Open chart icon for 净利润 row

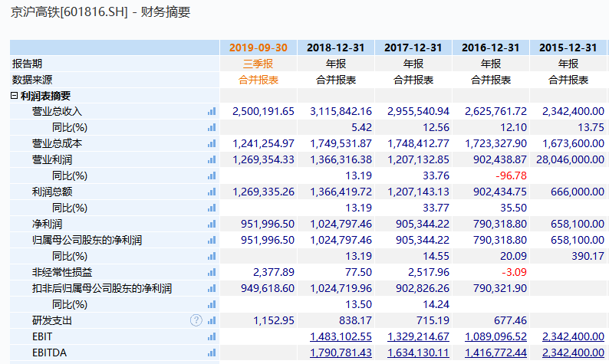(212, 225)
